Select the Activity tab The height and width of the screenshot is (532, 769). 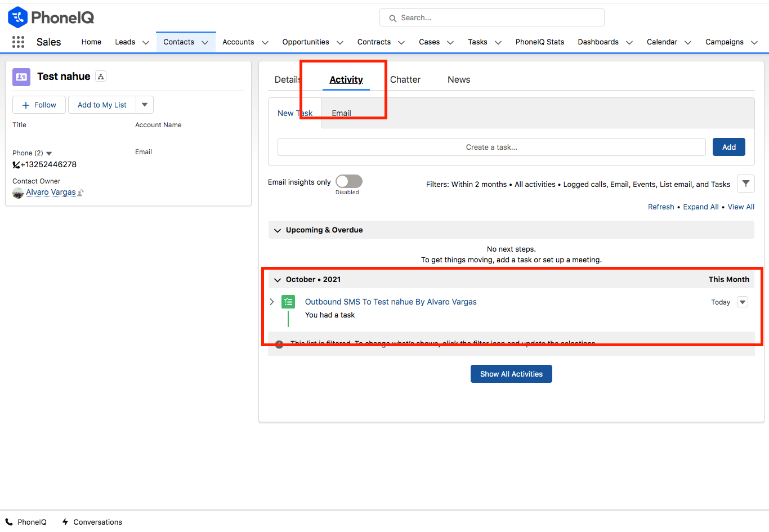(x=346, y=79)
